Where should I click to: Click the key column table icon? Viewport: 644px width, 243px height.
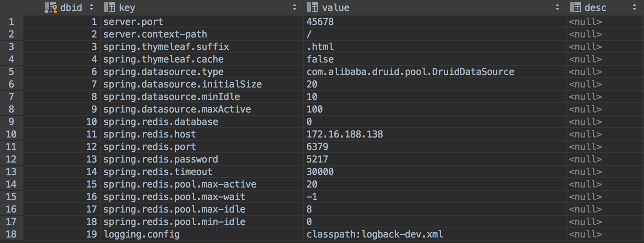coord(109,7)
